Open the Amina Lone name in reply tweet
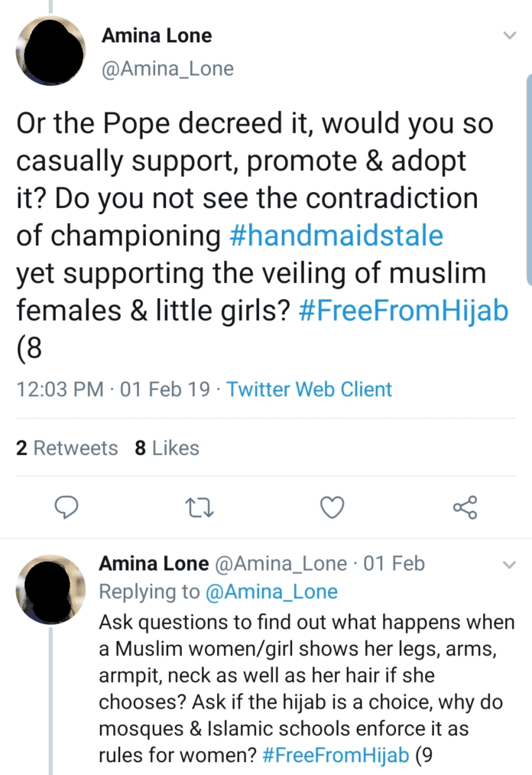This screenshot has height=775, width=532. pyautogui.click(x=154, y=563)
